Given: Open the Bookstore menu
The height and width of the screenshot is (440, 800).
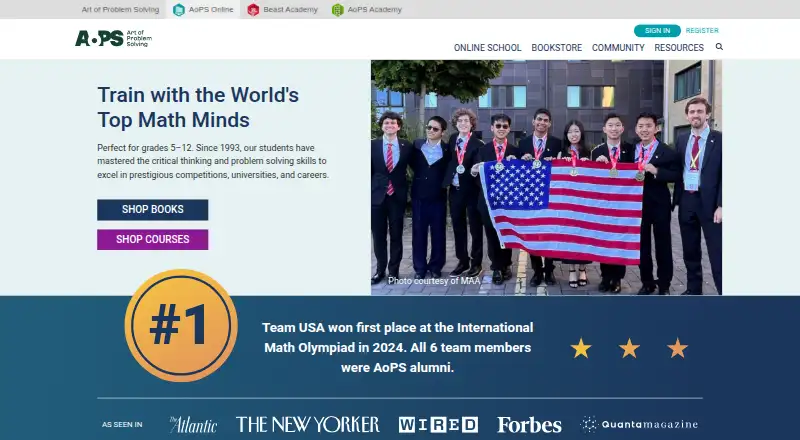Looking at the screenshot, I should [x=557, y=47].
